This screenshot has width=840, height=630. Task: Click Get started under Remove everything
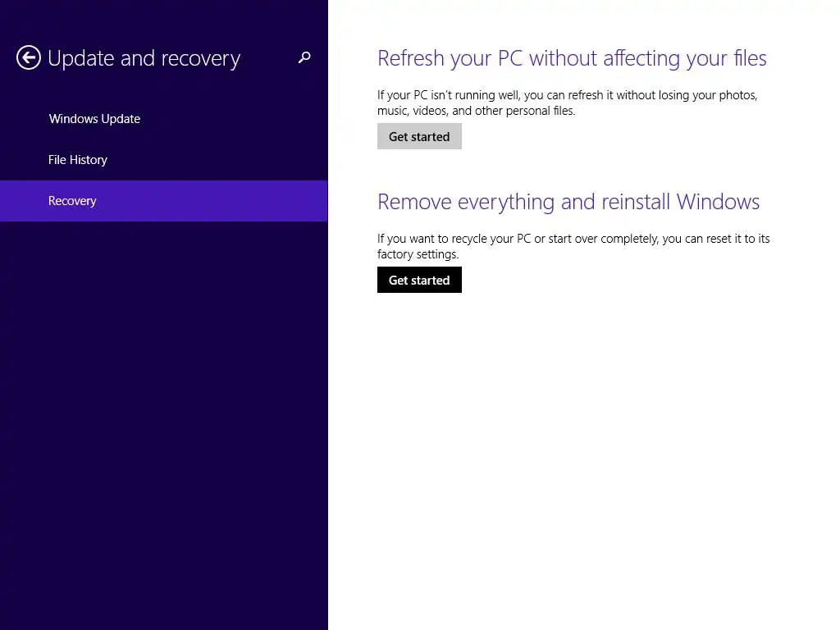(419, 281)
